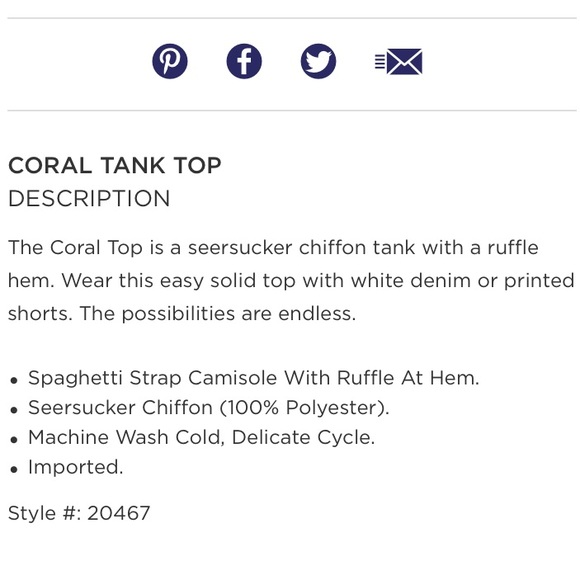The height and width of the screenshot is (580, 580).
Task: Click the 'Style #:' label
Action: (45, 513)
